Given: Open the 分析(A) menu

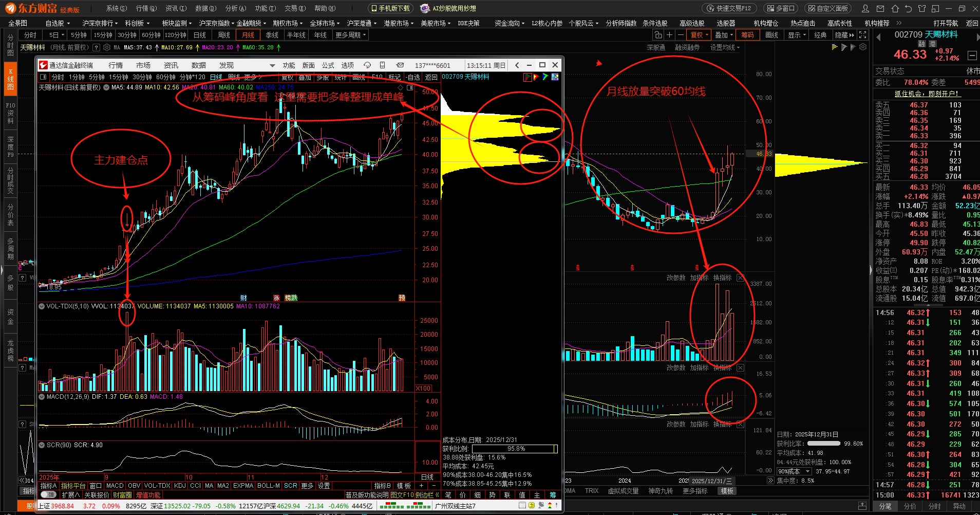Looking at the screenshot, I should click(x=236, y=8).
